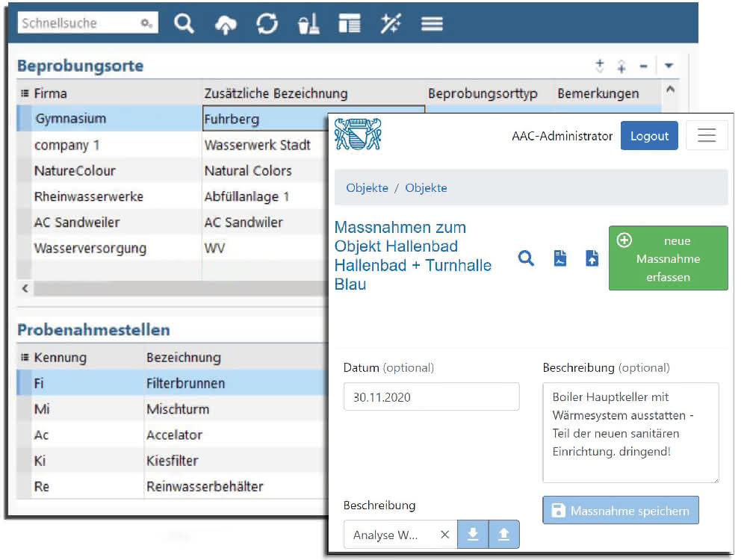Select the Kiesfilter sampling point

point(173,461)
